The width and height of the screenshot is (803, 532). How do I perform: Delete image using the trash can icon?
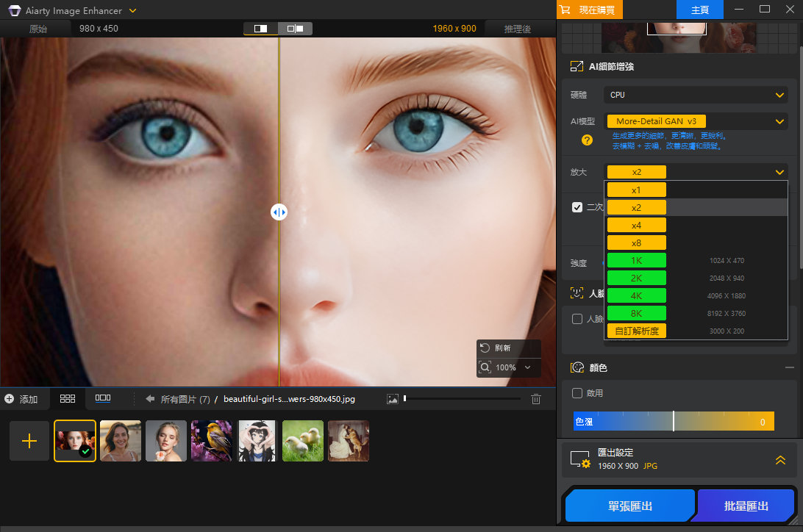pyautogui.click(x=536, y=399)
